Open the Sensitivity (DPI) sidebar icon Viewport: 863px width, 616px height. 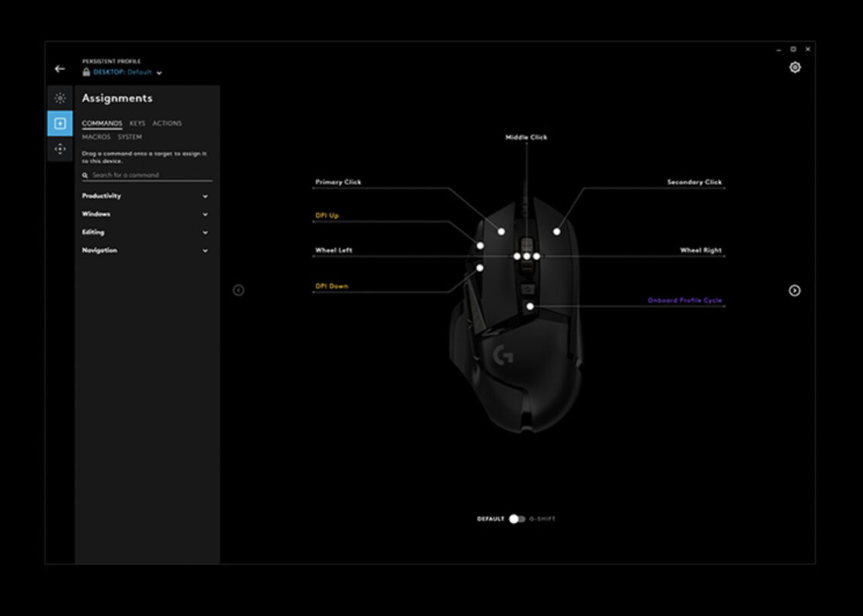coord(59,149)
